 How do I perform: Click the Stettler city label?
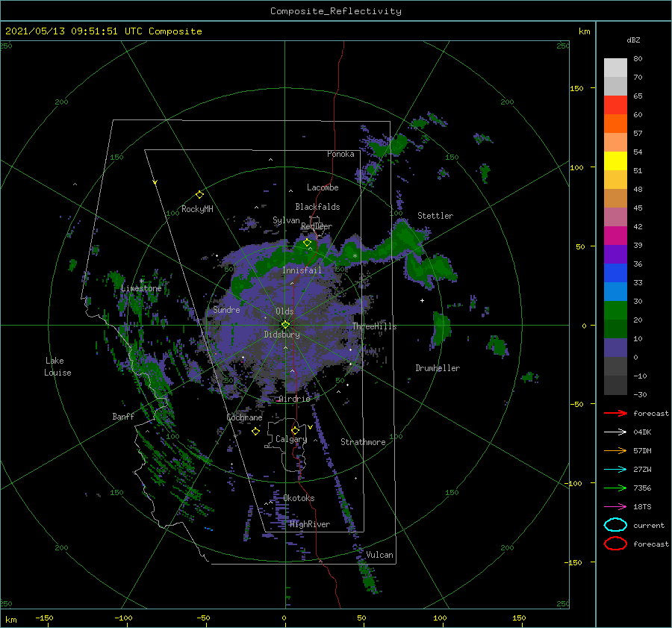coord(435,216)
